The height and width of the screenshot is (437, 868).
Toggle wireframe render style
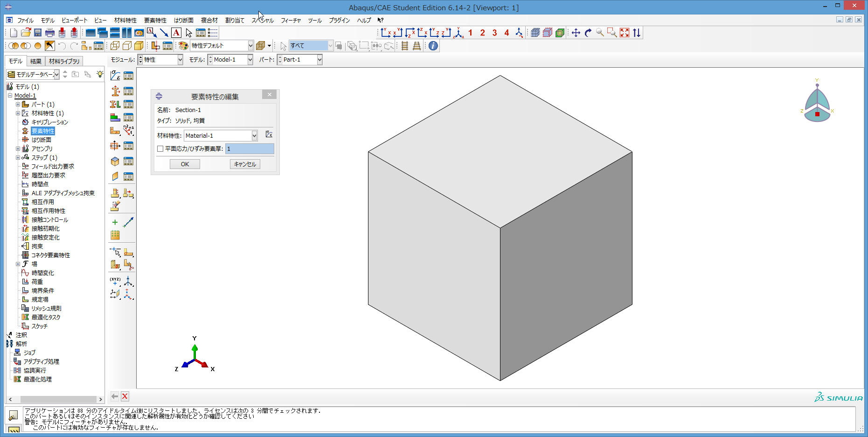click(x=115, y=46)
